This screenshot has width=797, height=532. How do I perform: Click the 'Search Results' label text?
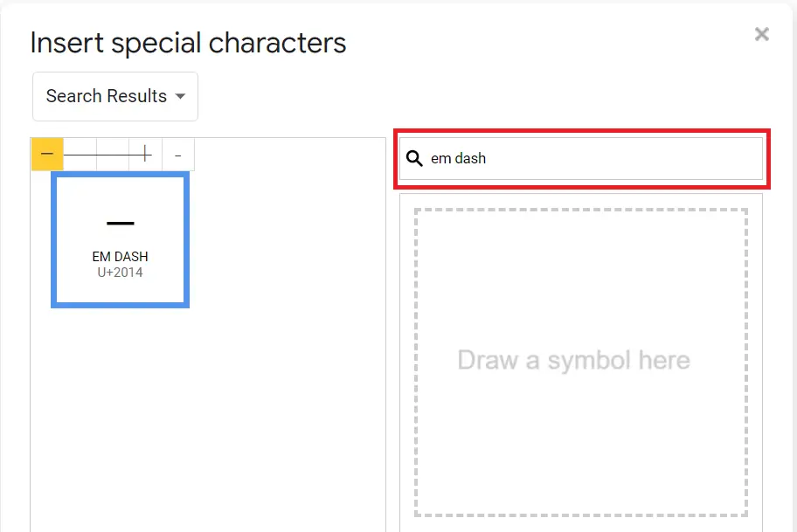coord(107,96)
